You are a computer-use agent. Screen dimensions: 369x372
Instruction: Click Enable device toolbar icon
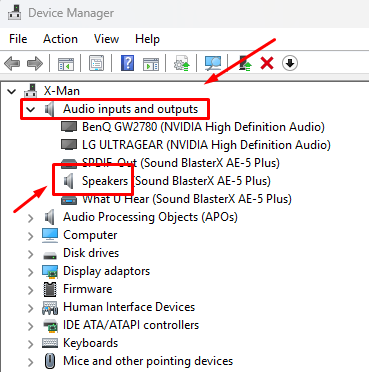245,63
